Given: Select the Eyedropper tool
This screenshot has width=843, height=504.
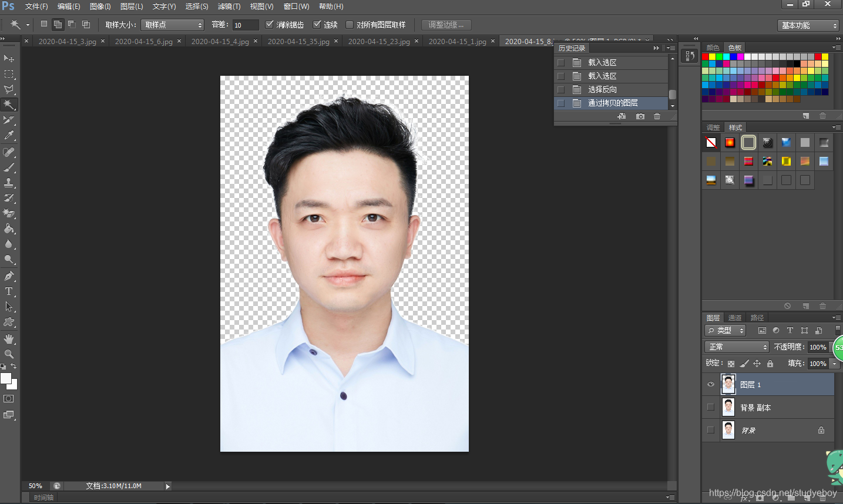Looking at the screenshot, I should 9,135.
